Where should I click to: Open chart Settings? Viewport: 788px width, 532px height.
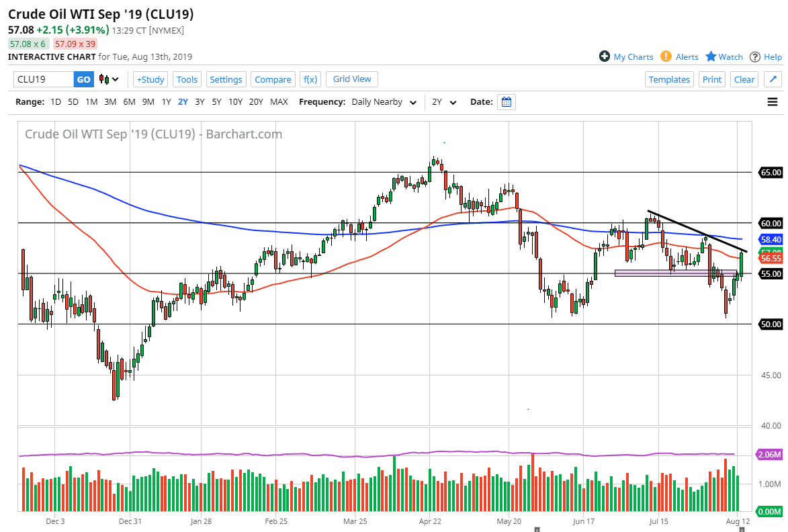[226, 79]
